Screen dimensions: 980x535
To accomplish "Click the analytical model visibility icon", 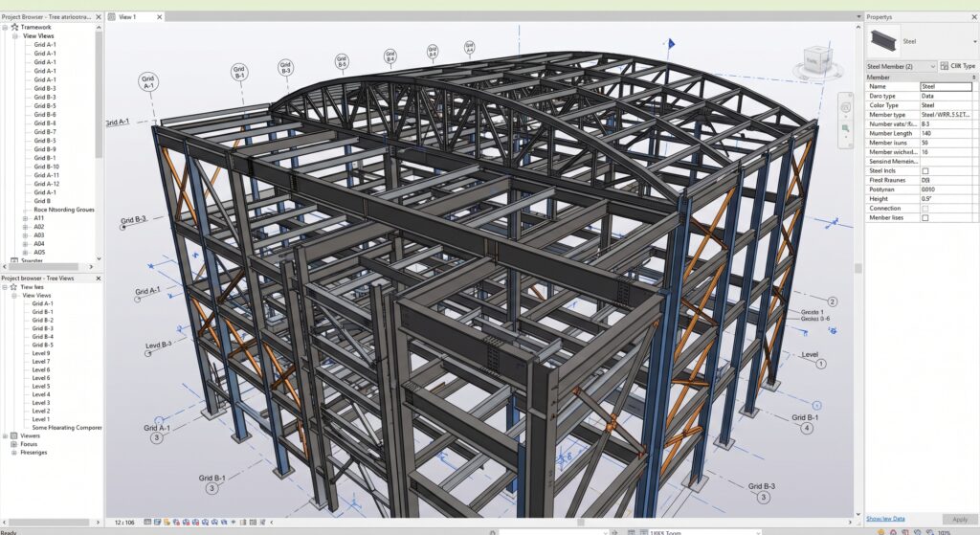I will coord(253,522).
